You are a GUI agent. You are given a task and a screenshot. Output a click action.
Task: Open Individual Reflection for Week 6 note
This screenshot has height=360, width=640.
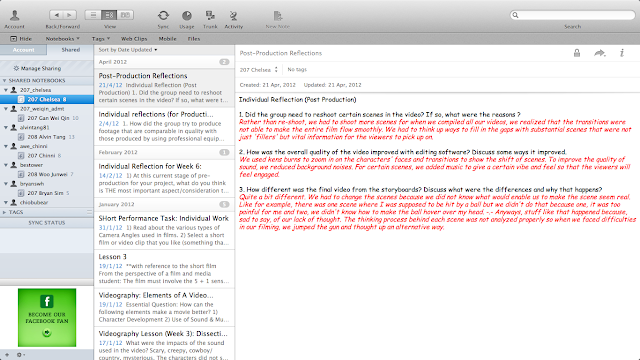[x=164, y=178]
